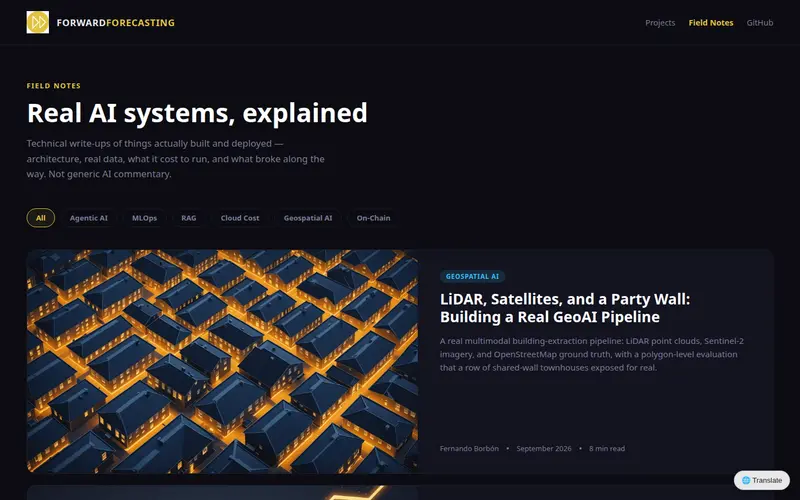The width and height of the screenshot is (800, 500).
Task: Click the GEOSPATIAL AI category badge
Action: click(x=472, y=277)
